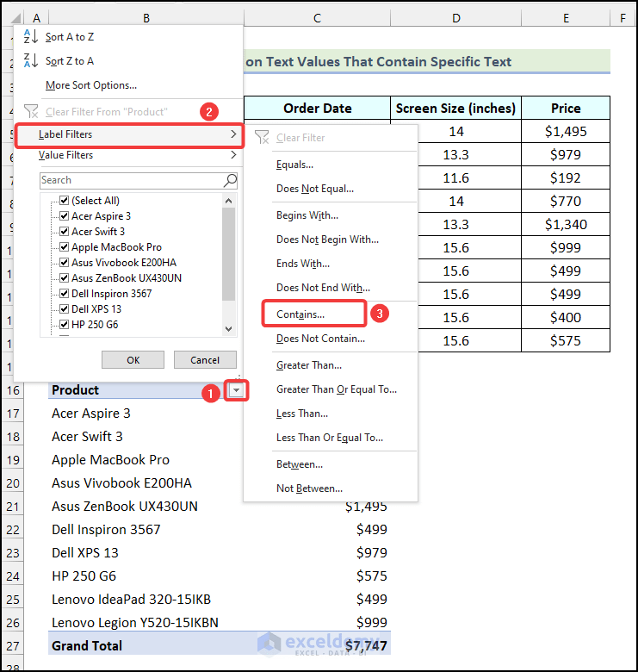Select column D header
This screenshot has width=638, height=672.
point(456,18)
